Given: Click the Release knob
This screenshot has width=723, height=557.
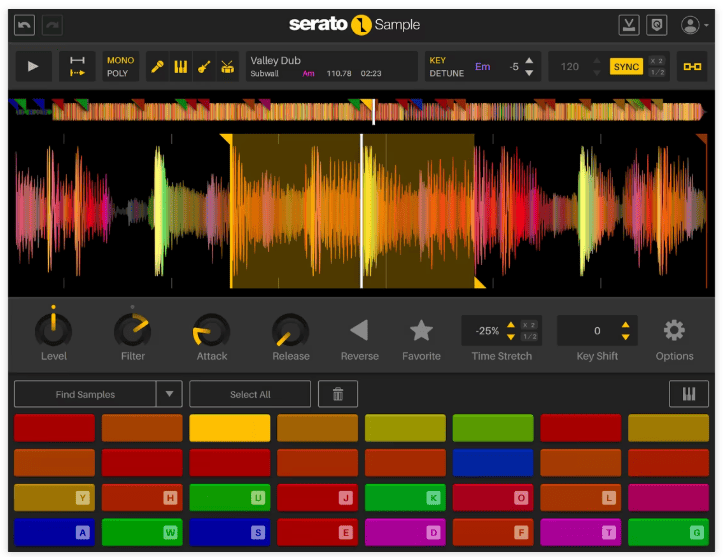Looking at the screenshot, I should point(290,330).
